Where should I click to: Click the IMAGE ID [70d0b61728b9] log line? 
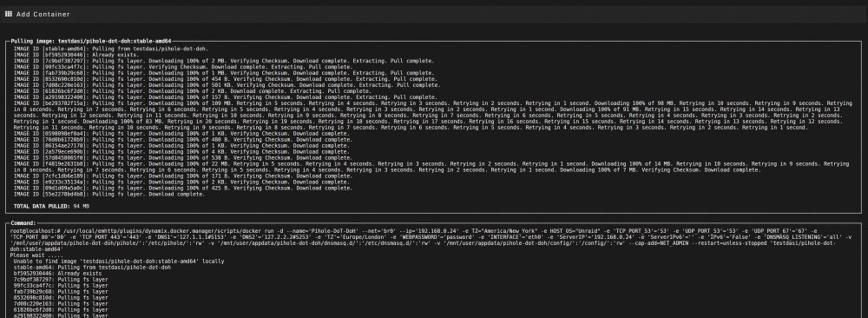click(184, 140)
